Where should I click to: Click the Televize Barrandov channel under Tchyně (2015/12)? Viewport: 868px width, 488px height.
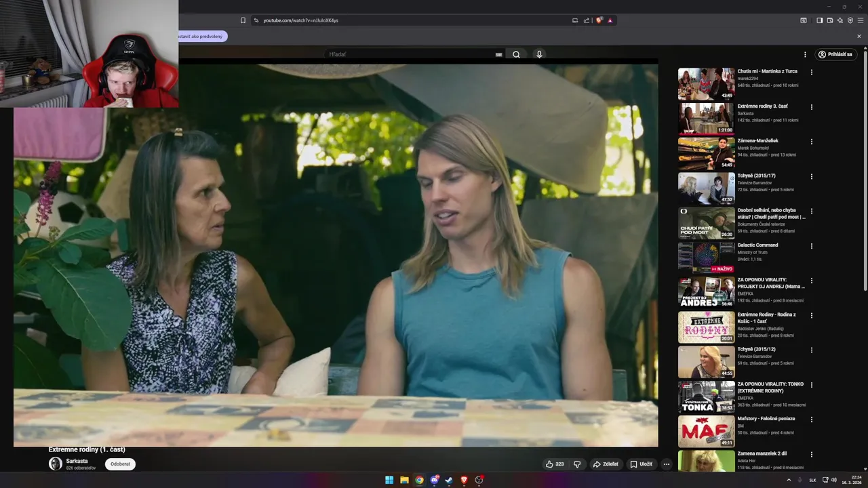click(x=755, y=356)
